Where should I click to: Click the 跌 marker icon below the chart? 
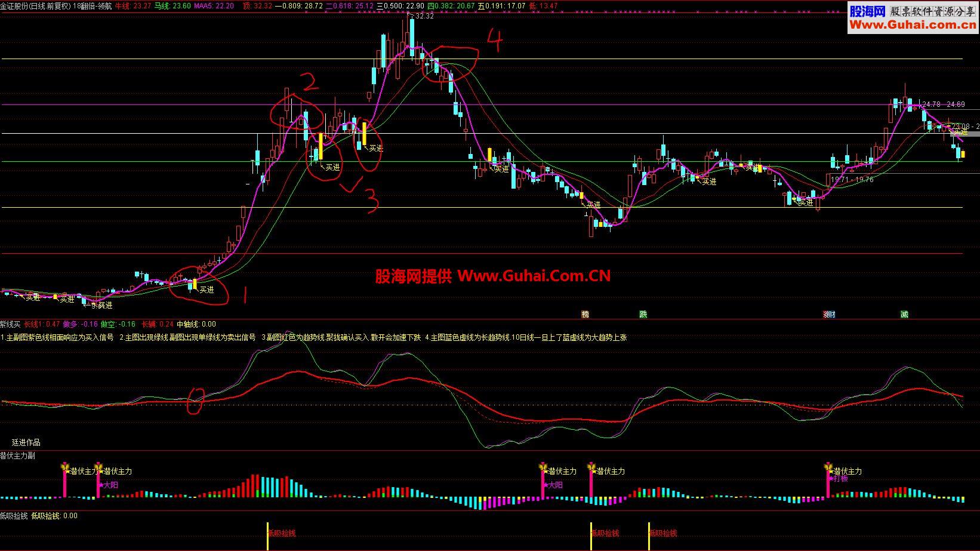click(x=643, y=314)
